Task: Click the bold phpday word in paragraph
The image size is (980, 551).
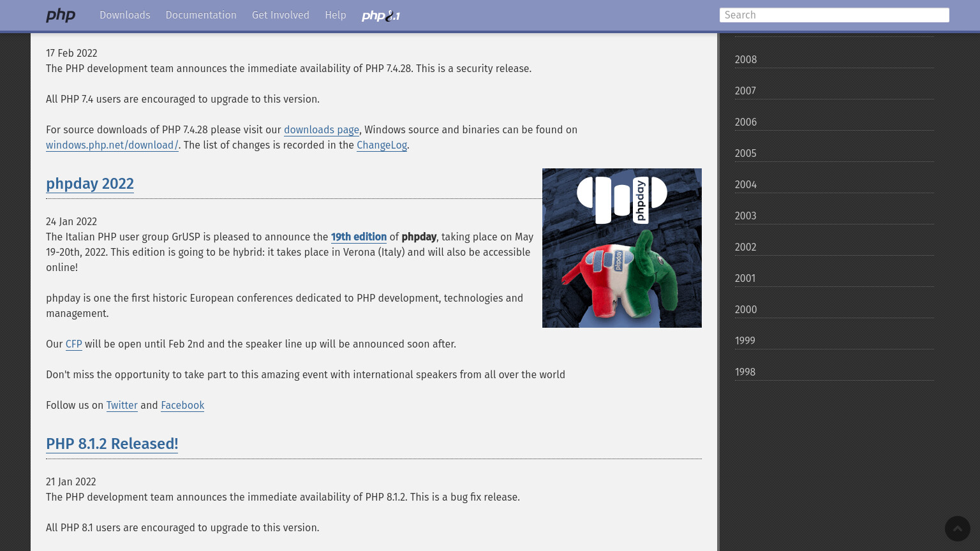Action: pos(419,237)
